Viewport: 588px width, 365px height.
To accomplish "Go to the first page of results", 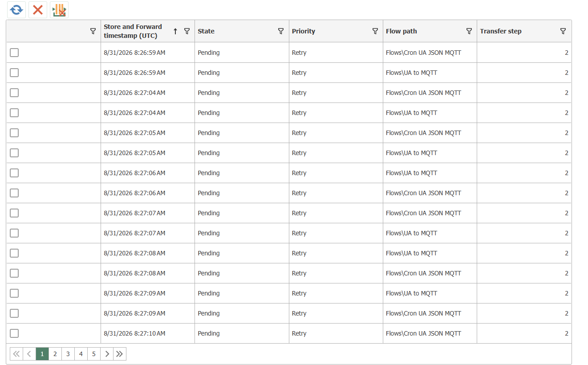I will [16, 354].
